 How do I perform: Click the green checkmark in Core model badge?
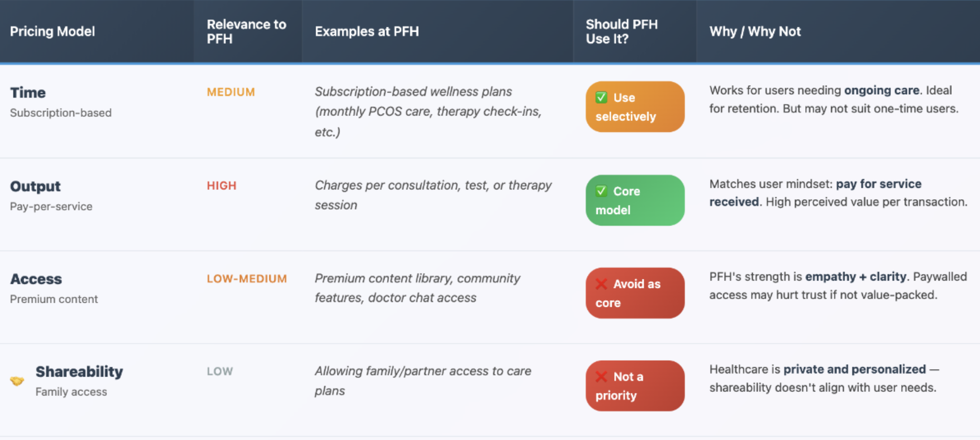(601, 191)
